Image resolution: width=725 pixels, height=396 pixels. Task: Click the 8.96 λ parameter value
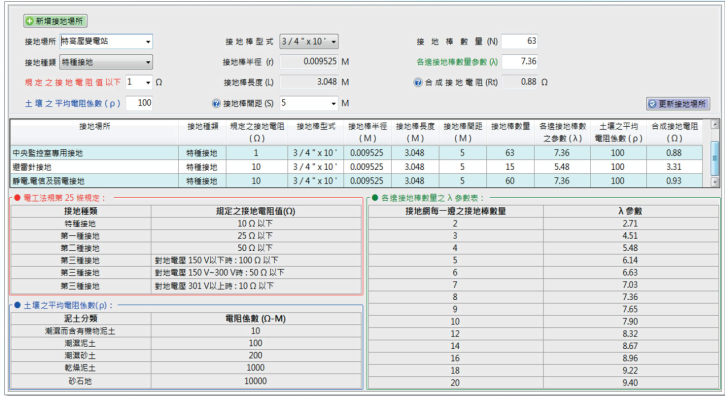[630, 359]
